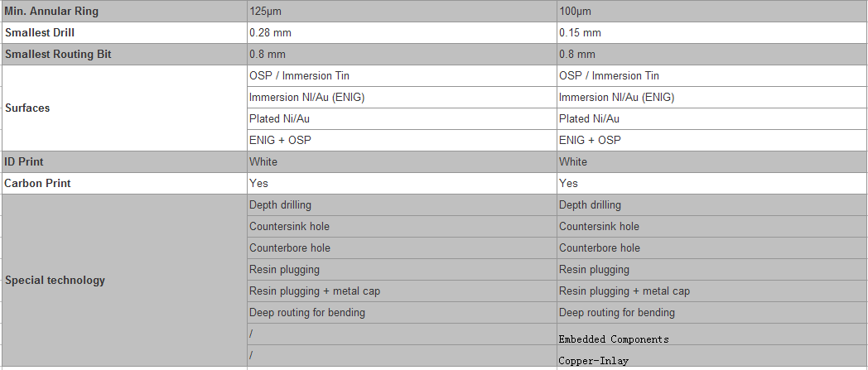The width and height of the screenshot is (868, 370).
Task: Click the right Resin plugging + metal cap cell
Action: coord(711,291)
